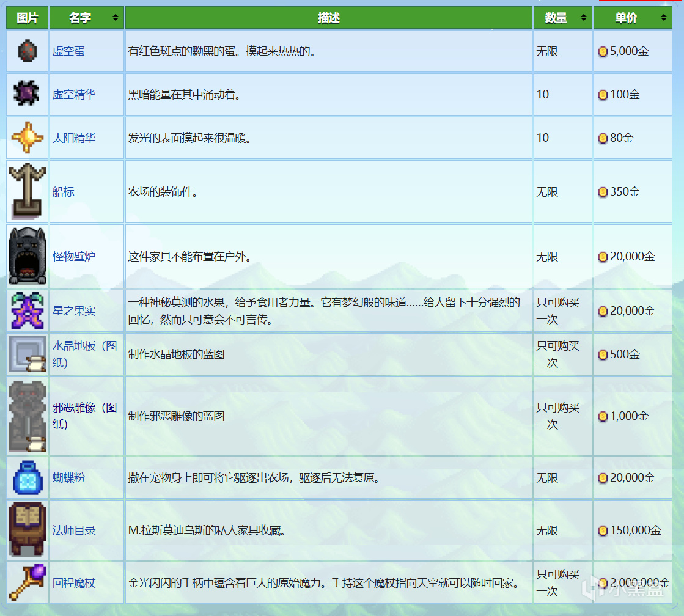Click description text 农场的装饰件
This screenshot has width=684, height=616.
click(x=163, y=191)
